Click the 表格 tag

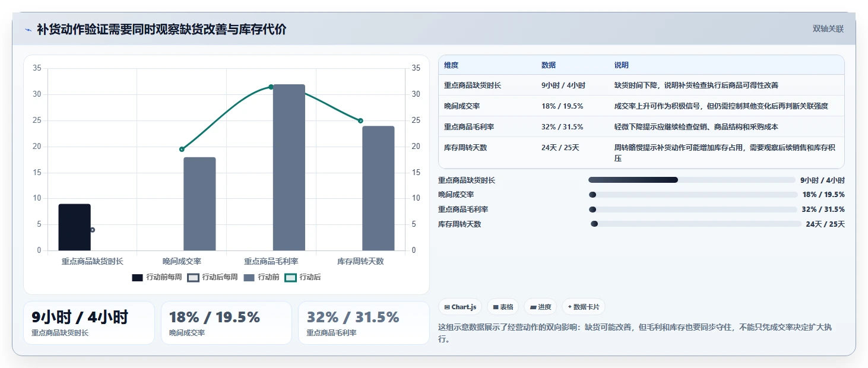click(x=502, y=307)
